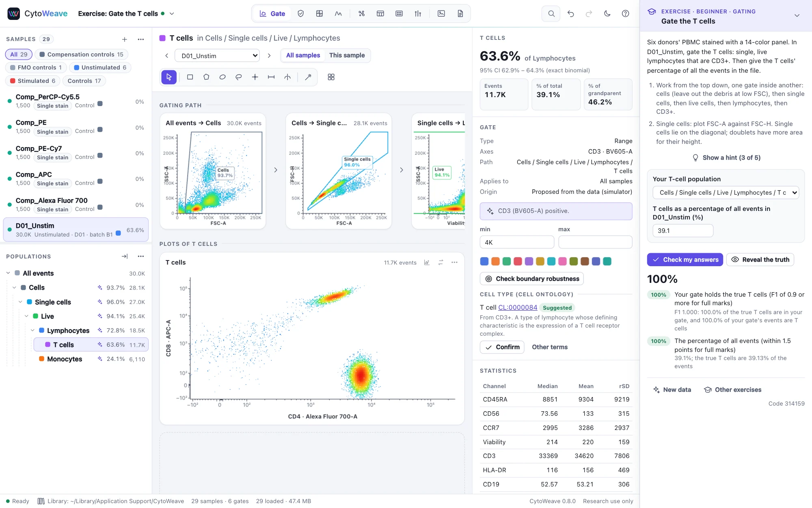Switch gate scope to This sample

(347, 55)
